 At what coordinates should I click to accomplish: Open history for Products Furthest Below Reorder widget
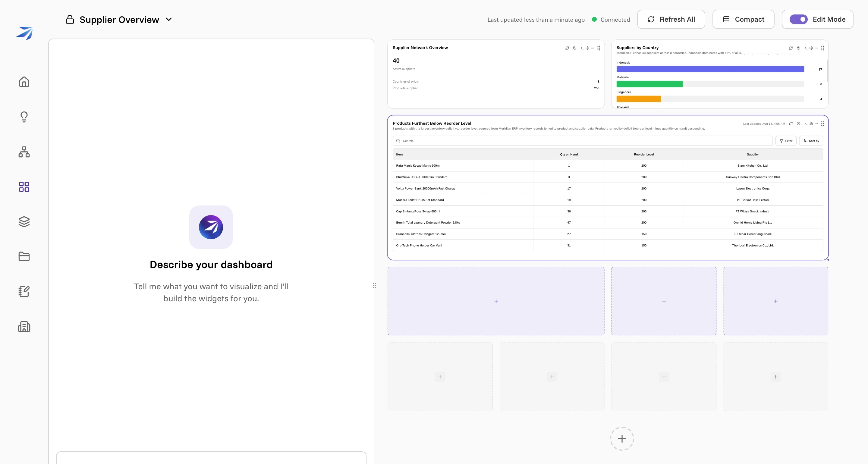[x=798, y=124]
